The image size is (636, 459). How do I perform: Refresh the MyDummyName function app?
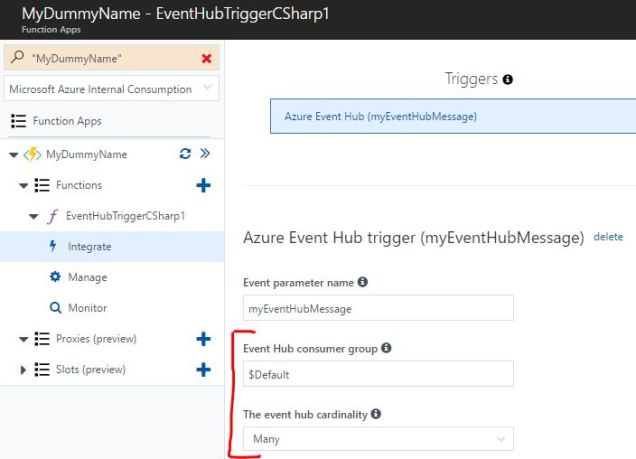click(x=185, y=154)
